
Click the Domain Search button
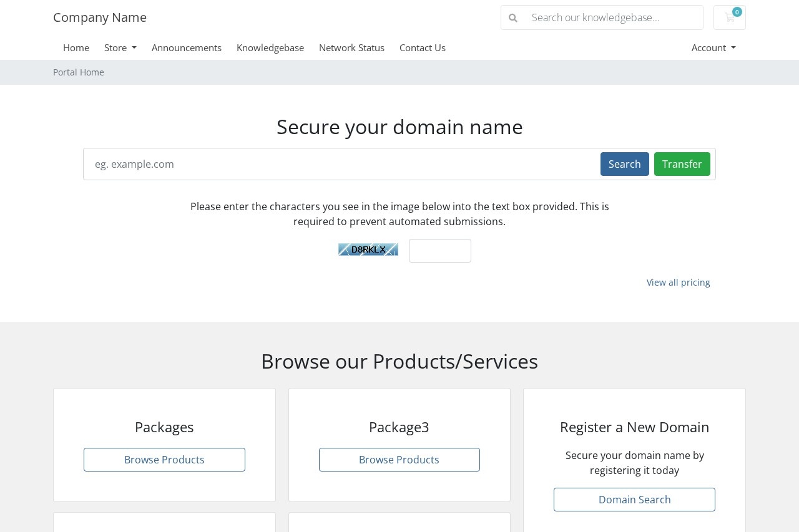point(634,500)
